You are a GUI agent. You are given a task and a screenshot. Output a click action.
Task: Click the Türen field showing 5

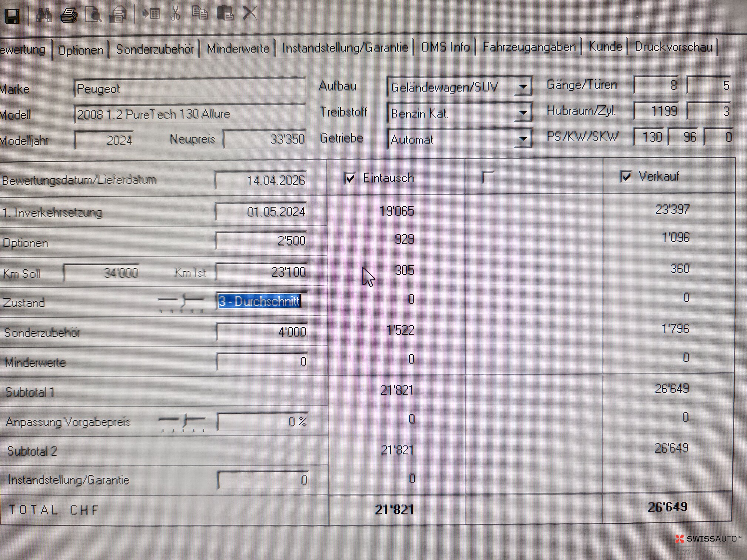709,85
